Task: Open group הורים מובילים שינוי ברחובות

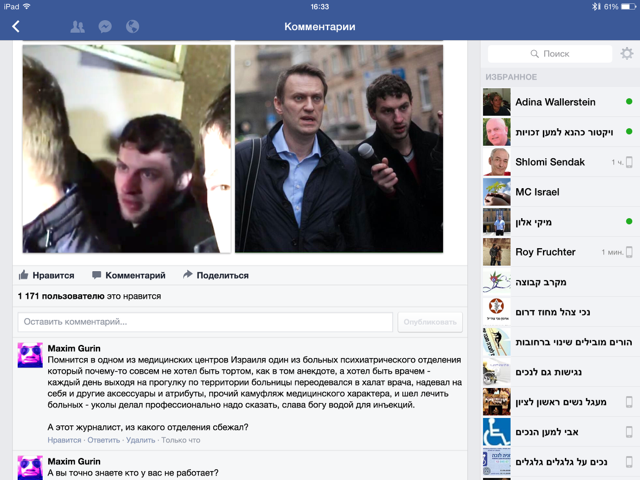Action: pyautogui.click(x=560, y=342)
